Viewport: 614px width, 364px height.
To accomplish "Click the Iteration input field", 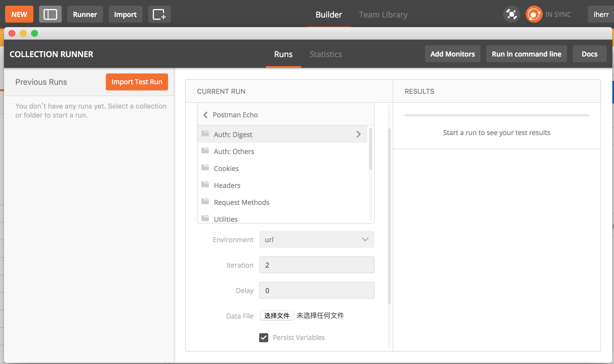I will pyautogui.click(x=317, y=265).
